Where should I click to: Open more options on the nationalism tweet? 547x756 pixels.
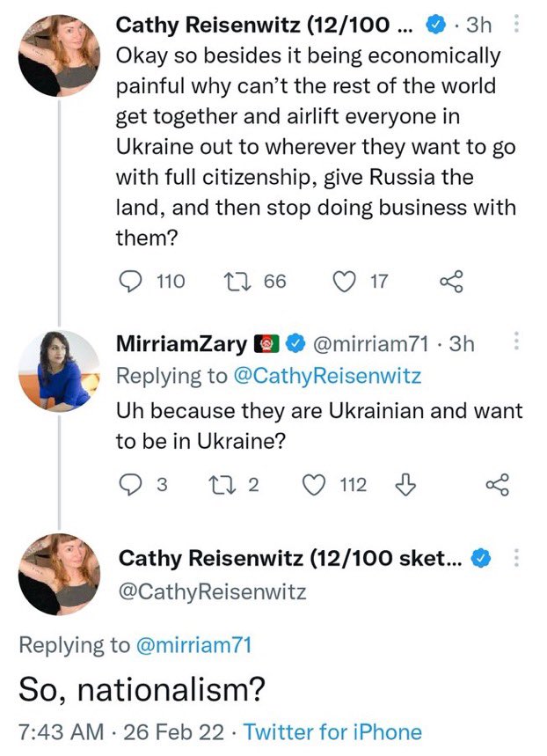(x=516, y=558)
